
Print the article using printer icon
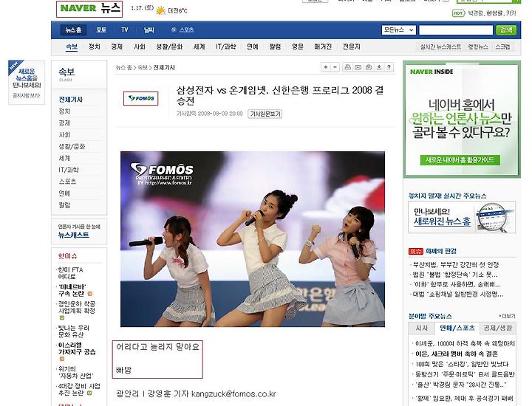[348, 67]
